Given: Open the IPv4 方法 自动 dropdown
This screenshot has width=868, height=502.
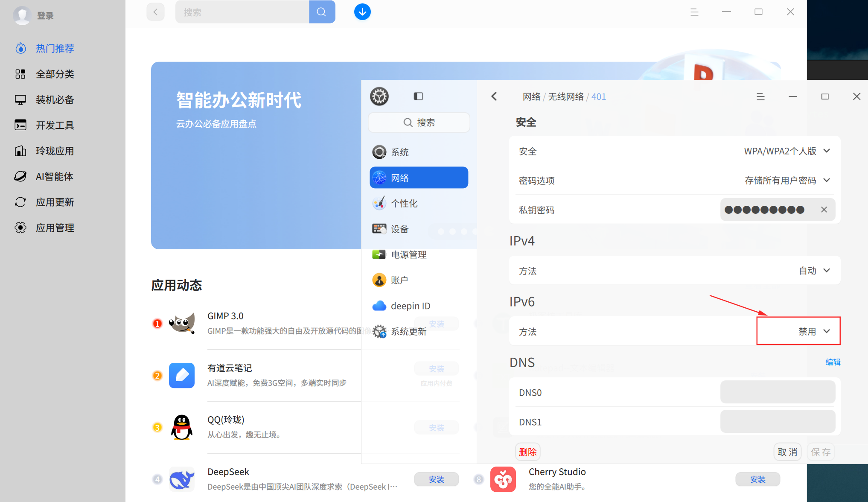Looking at the screenshot, I should point(814,271).
